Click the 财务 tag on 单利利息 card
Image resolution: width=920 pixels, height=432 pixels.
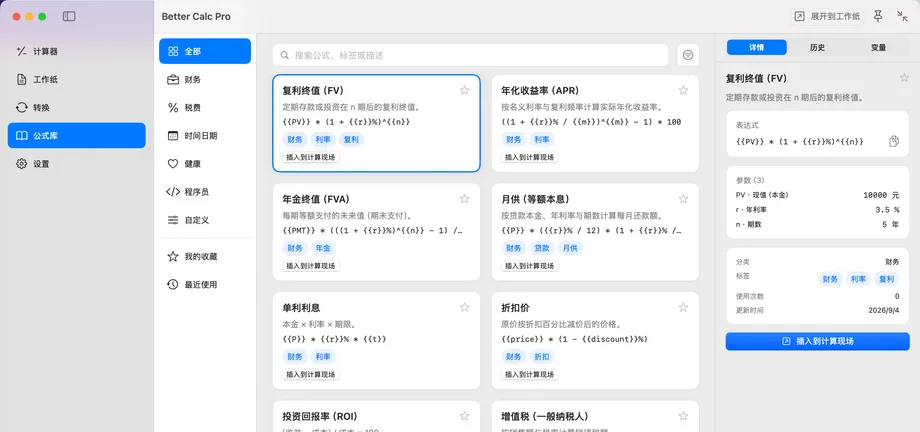295,357
